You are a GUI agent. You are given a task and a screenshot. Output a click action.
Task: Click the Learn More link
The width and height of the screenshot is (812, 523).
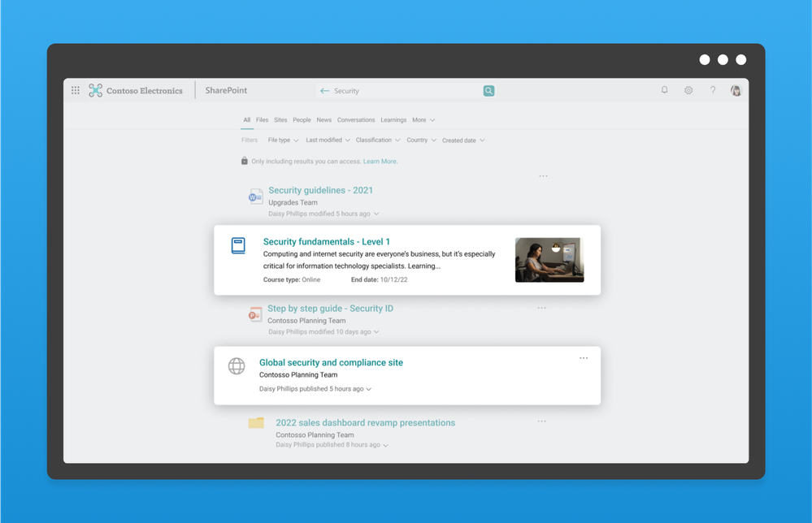coord(380,162)
